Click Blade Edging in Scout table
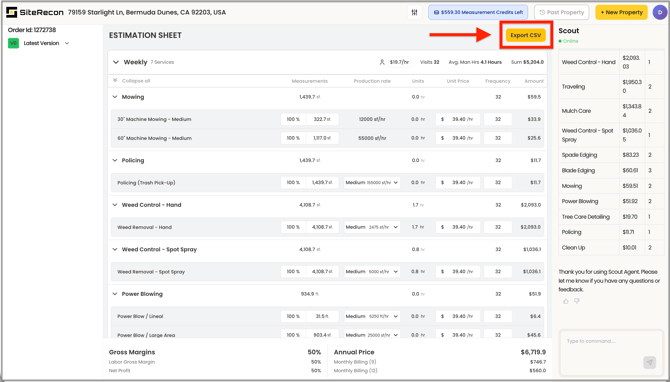This screenshot has width=670, height=382. tap(578, 170)
